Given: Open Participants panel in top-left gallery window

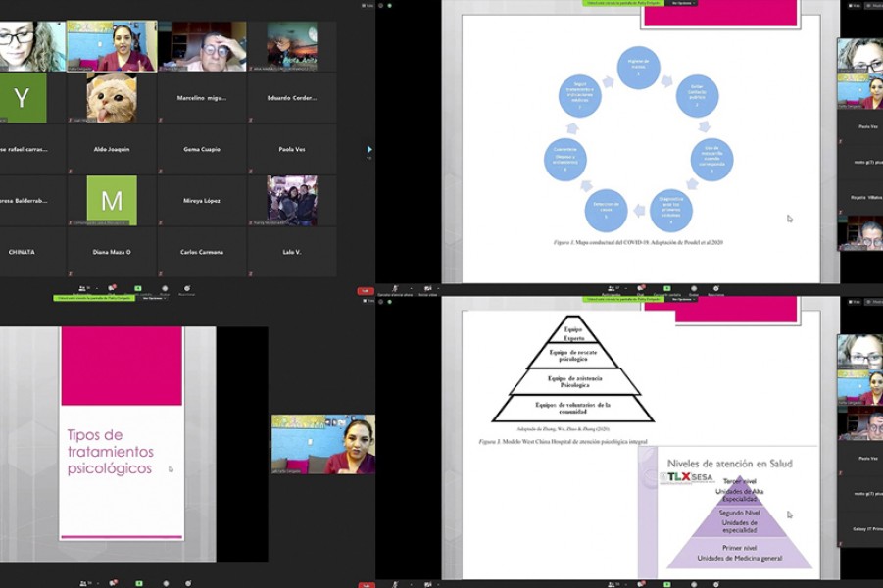Looking at the screenshot, I should (83, 289).
